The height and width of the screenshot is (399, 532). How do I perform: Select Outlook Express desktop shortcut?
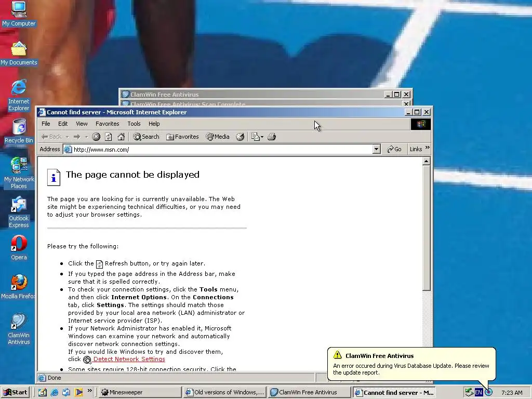(19, 212)
